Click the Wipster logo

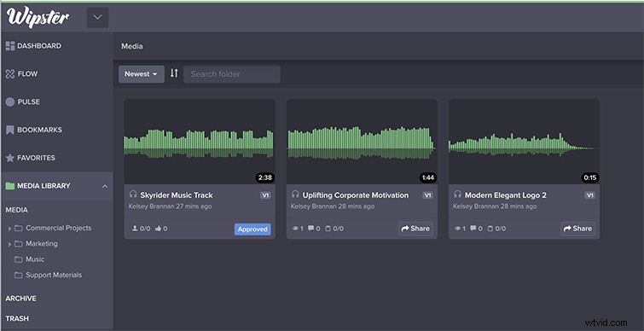coord(38,18)
